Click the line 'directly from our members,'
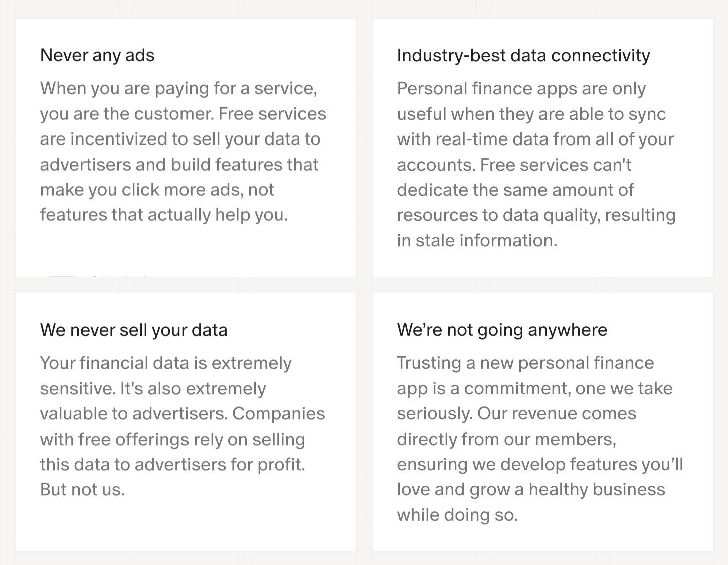Screen dimensions: 728x565 click(x=506, y=439)
